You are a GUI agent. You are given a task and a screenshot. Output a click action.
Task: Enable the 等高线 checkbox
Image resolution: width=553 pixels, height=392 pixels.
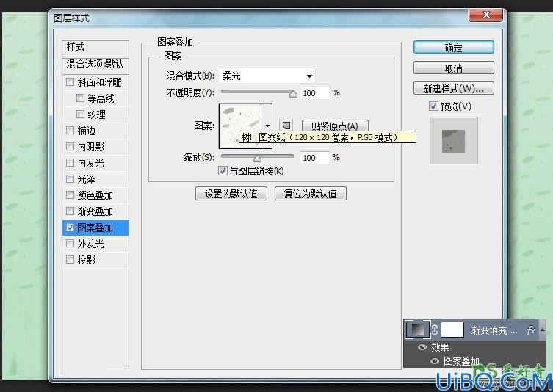(x=80, y=98)
